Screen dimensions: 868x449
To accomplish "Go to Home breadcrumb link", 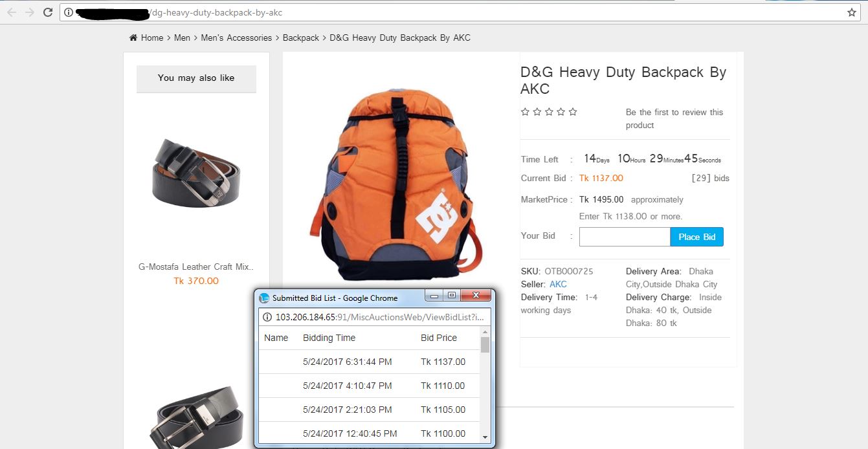I will pos(152,38).
